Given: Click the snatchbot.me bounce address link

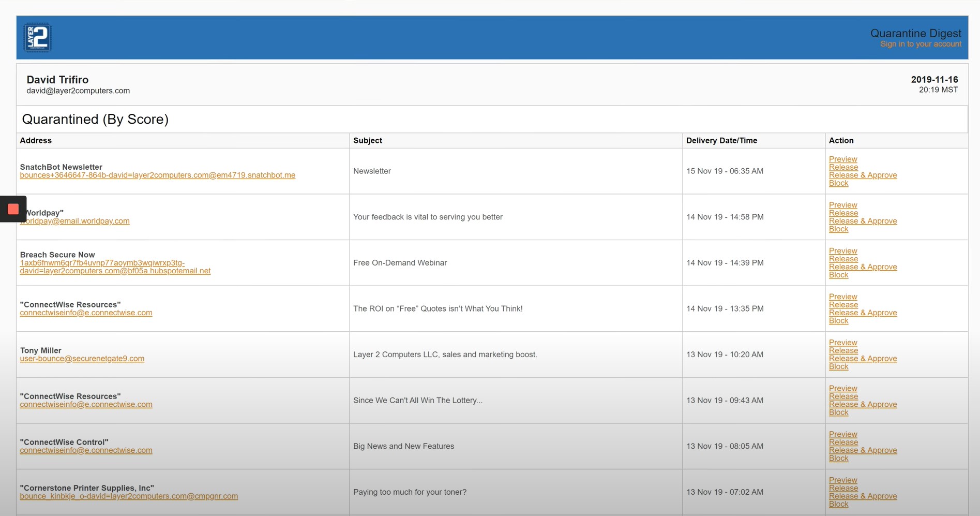Looking at the screenshot, I should (157, 175).
